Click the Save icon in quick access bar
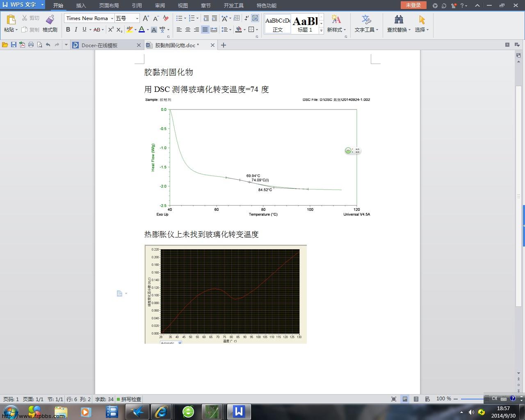The width and height of the screenshot is (525, 420). pyautogui.click(x=14, y=45)
